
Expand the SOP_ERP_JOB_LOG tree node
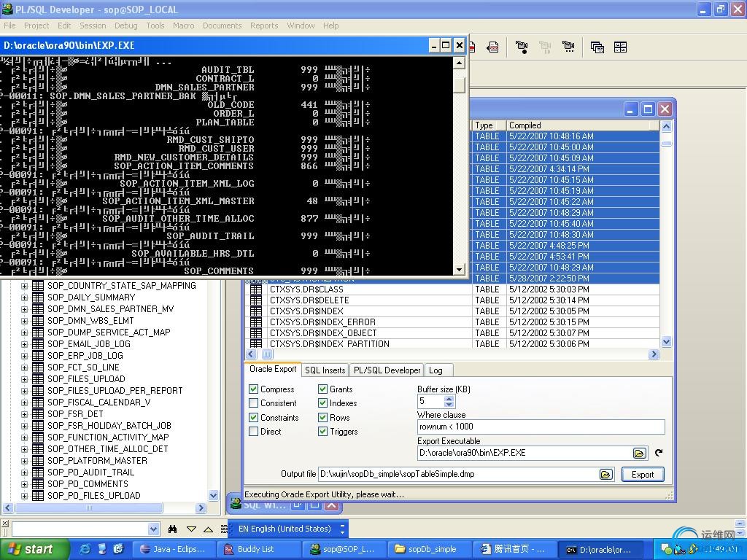[x=24, y=356]
